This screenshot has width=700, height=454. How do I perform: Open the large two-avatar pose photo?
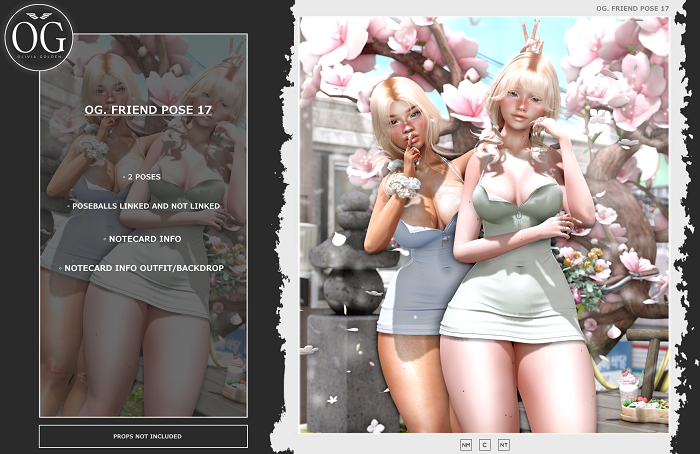click(484, 225)
